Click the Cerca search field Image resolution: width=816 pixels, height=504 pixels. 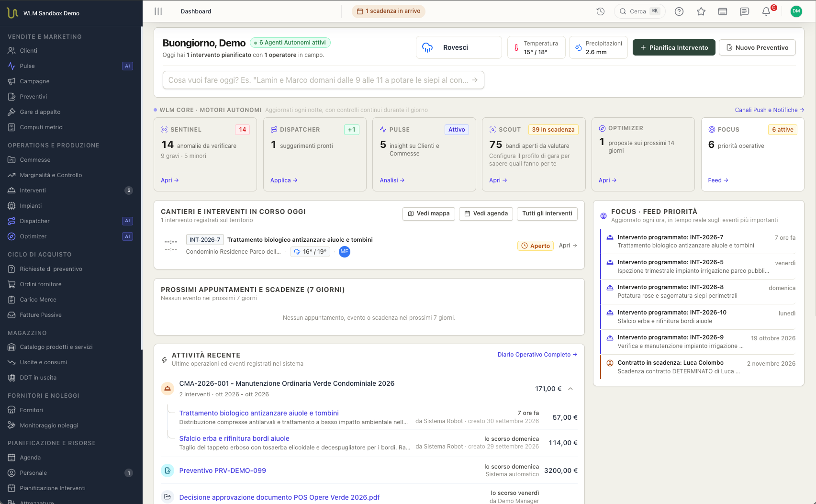[639, 11]
